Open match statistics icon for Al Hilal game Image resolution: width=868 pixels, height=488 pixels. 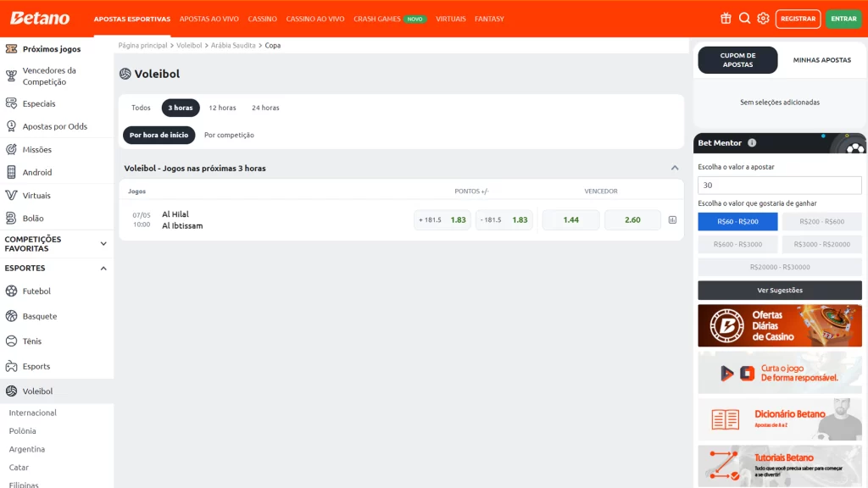(672, 219)
